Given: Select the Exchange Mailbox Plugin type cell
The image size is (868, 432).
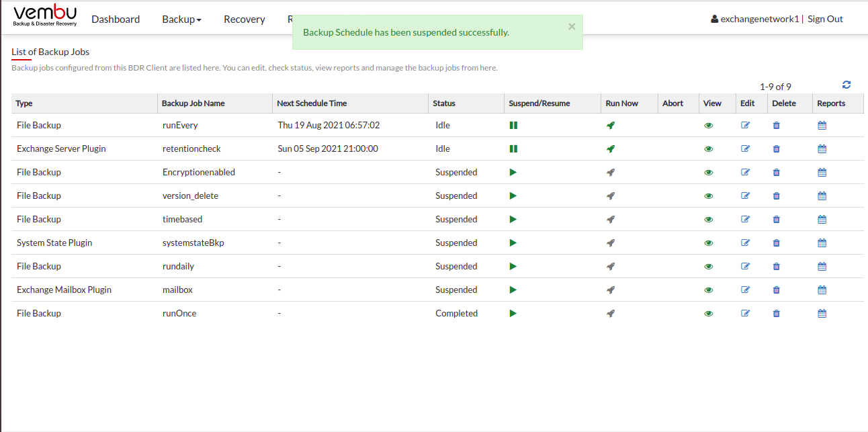Looking at the screenshot, I should click(x=64, y=290).
